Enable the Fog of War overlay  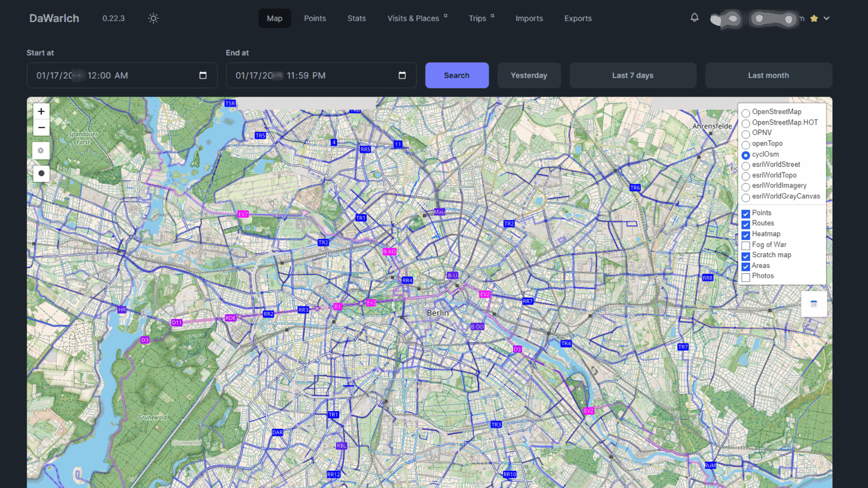coord(746,245)
